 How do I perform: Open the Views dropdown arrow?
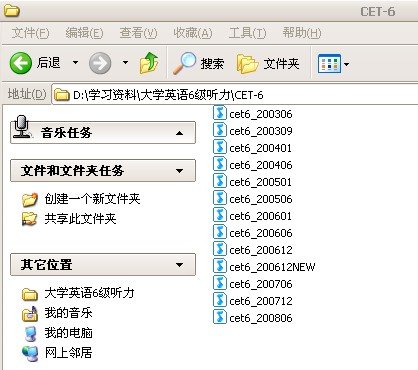346,64
